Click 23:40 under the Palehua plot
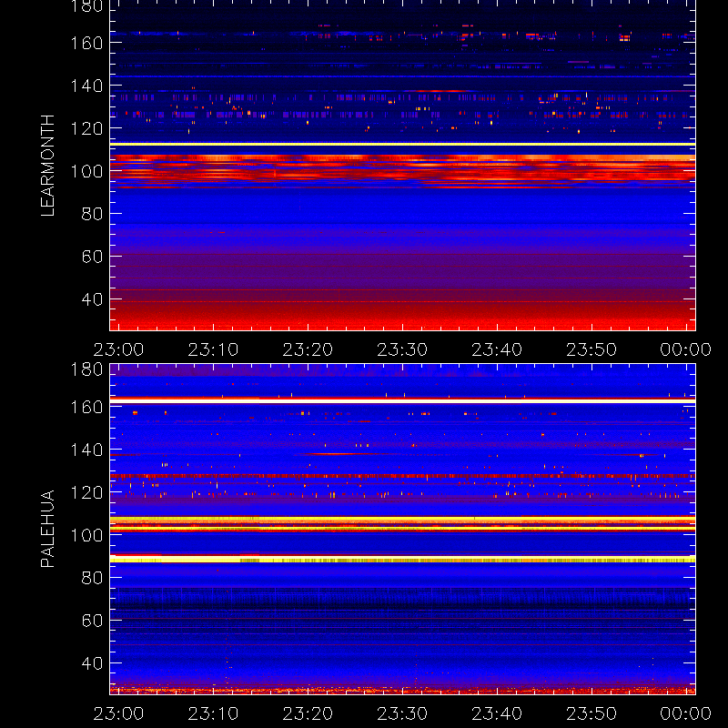Image resolution: width=728 pixels, height=728 pixels. (x=497, y=713)
